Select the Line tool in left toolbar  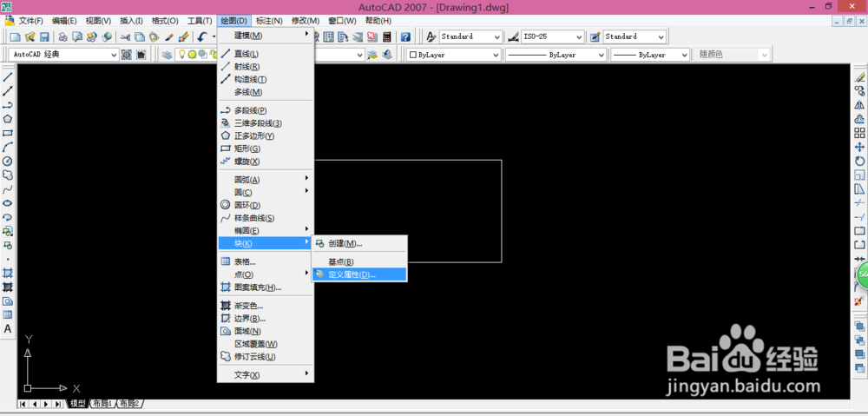(x=8, y=77)
